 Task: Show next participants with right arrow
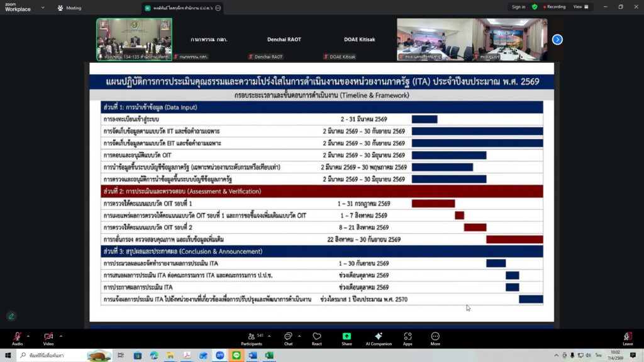pos(557,40)
